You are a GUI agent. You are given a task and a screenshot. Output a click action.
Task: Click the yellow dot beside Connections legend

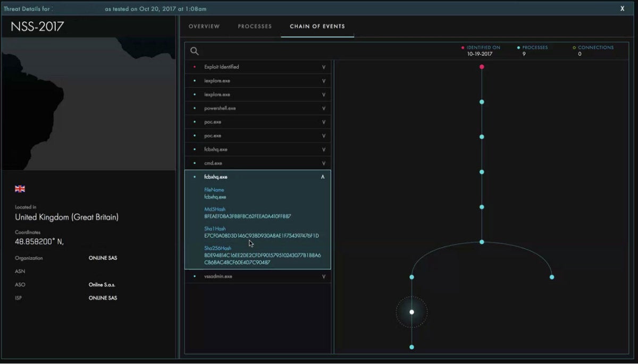coord(574,48)
